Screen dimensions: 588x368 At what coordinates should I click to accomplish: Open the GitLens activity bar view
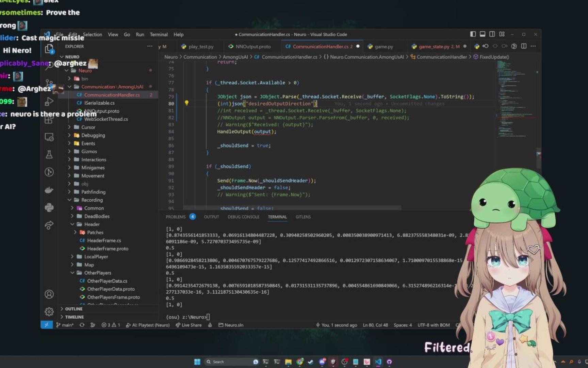[49, 172]
